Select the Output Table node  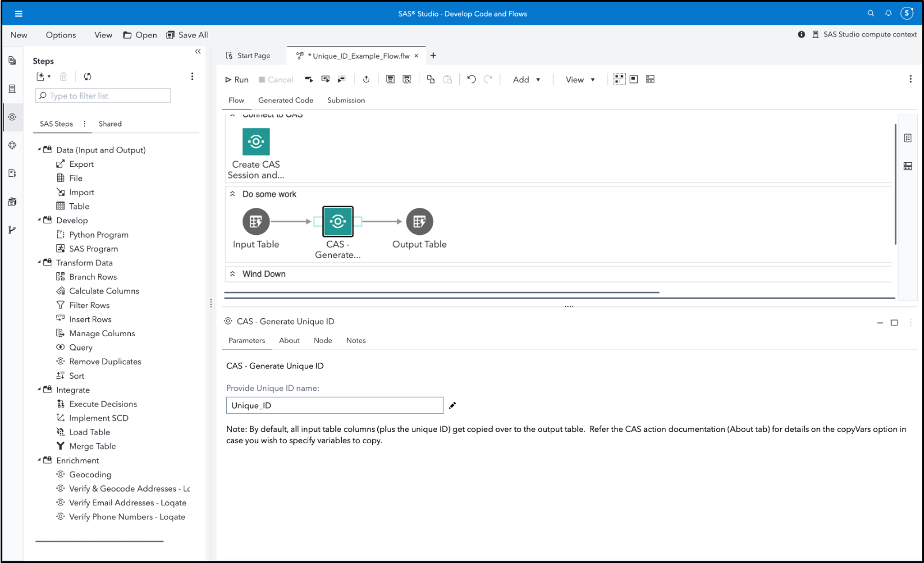(x=419, y=222)
